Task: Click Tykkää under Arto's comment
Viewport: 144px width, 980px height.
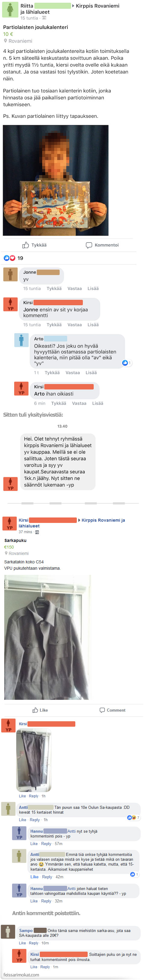Action: coord(52,373)
